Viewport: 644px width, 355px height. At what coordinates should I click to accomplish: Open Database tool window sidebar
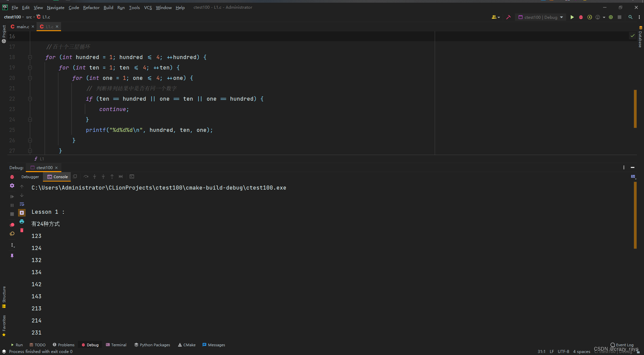click(x=640, y=37)
